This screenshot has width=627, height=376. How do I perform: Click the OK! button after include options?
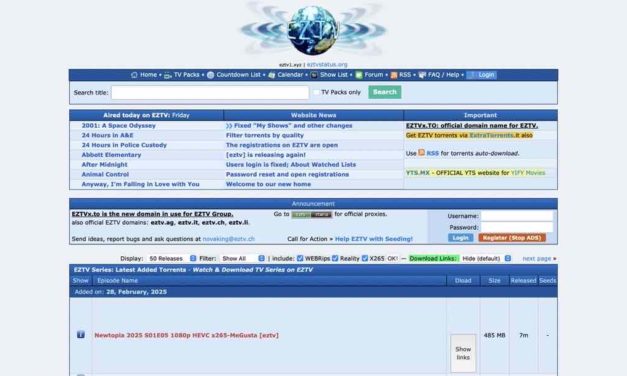(392, 258)
